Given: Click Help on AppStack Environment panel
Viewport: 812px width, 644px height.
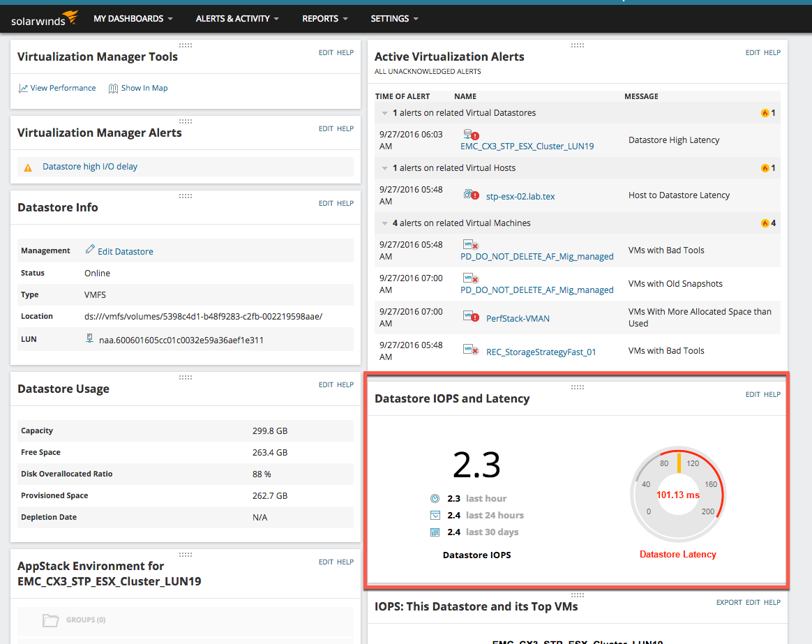Looking at the screenshot, I should point(345,562).
